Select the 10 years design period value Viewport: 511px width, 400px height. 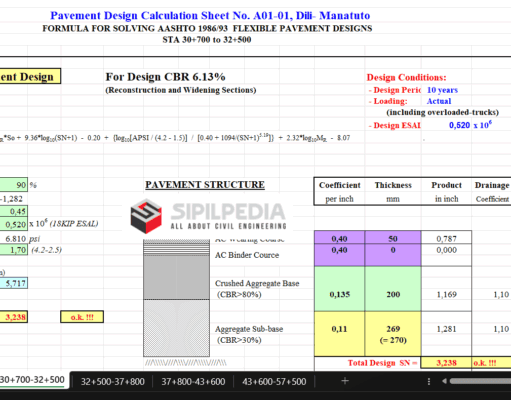click(x=442, y=90)
